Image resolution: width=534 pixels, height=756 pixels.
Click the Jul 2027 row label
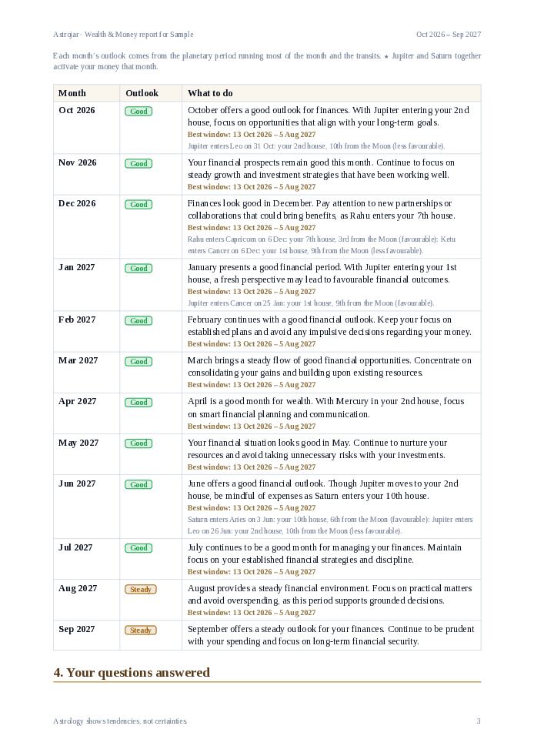pos(75,547)
